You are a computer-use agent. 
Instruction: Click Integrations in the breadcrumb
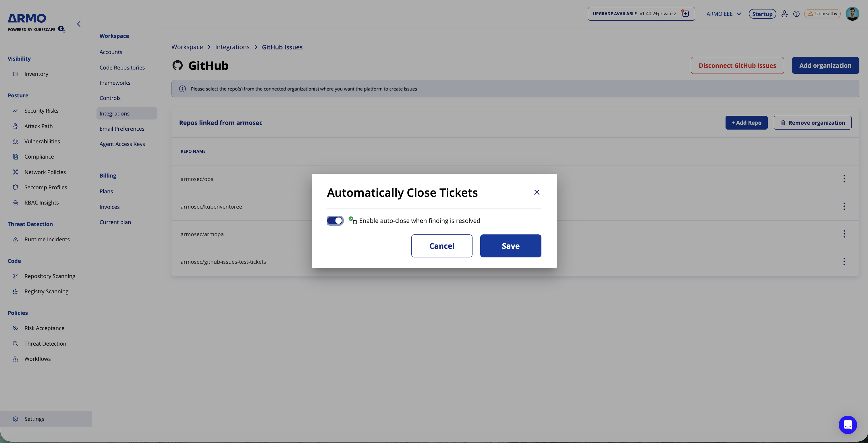pyautogui.click(x=232, y=47)
